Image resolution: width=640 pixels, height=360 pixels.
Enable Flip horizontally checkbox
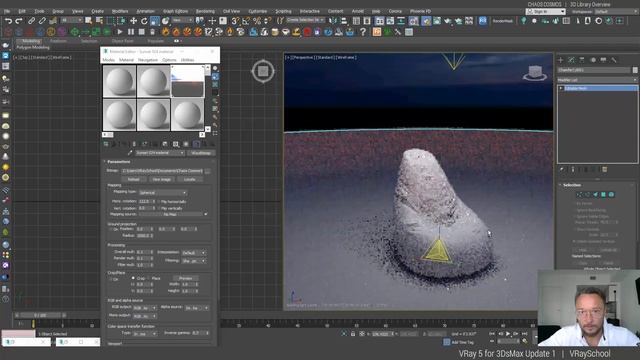pos(158,202)
